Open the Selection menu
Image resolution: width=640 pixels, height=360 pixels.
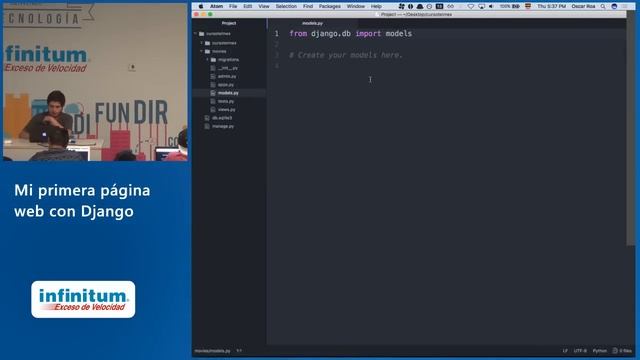(286, 7)
